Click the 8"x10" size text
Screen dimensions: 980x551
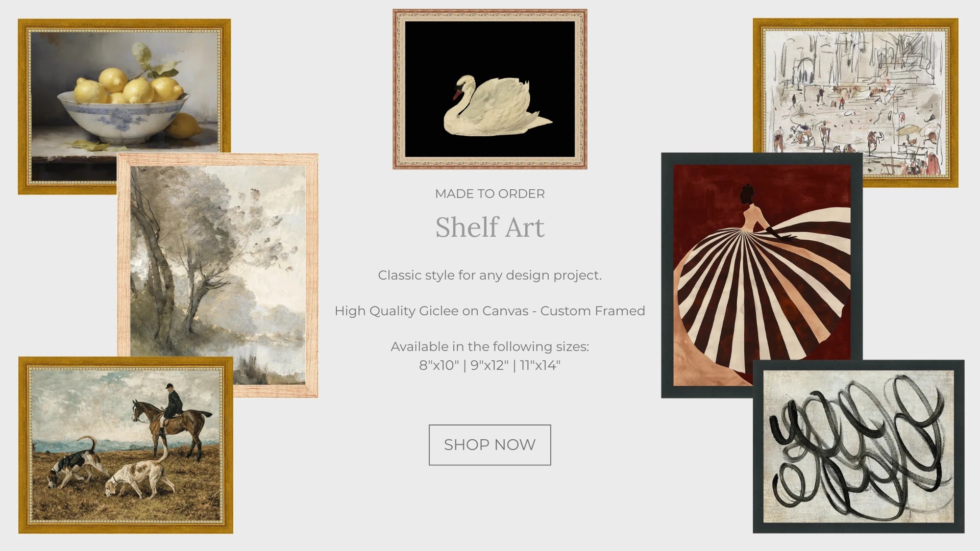[439, 365]
